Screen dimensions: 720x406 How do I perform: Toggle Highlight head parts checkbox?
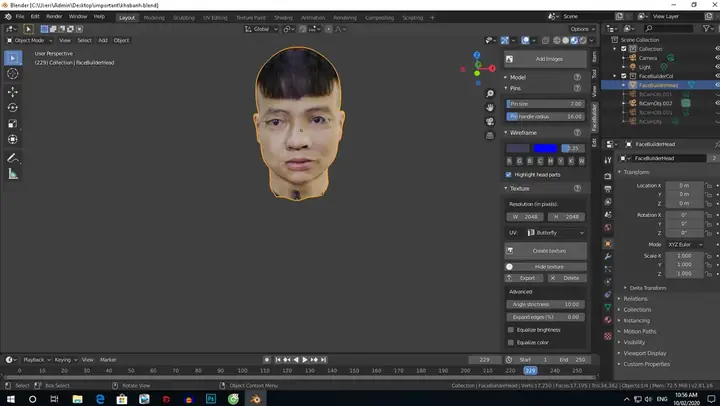click(x=508, y=175)
